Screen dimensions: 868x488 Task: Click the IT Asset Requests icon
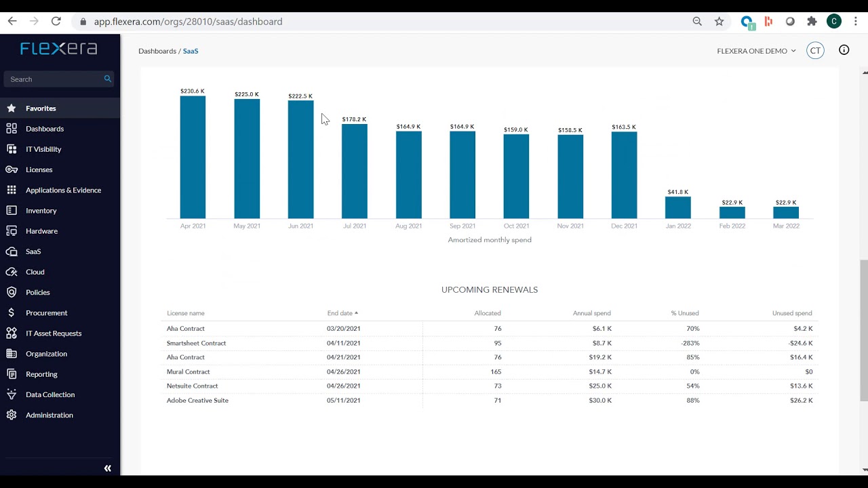pos(12,333)
